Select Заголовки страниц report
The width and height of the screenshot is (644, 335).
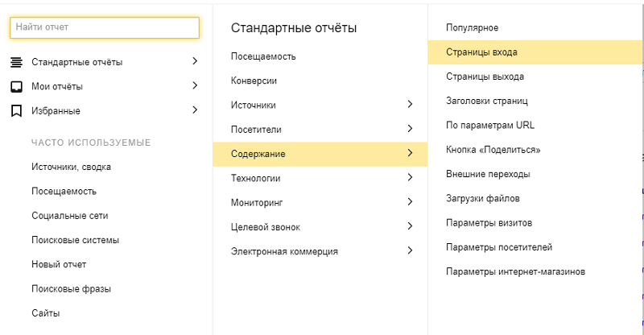click(x=487, y=101)
